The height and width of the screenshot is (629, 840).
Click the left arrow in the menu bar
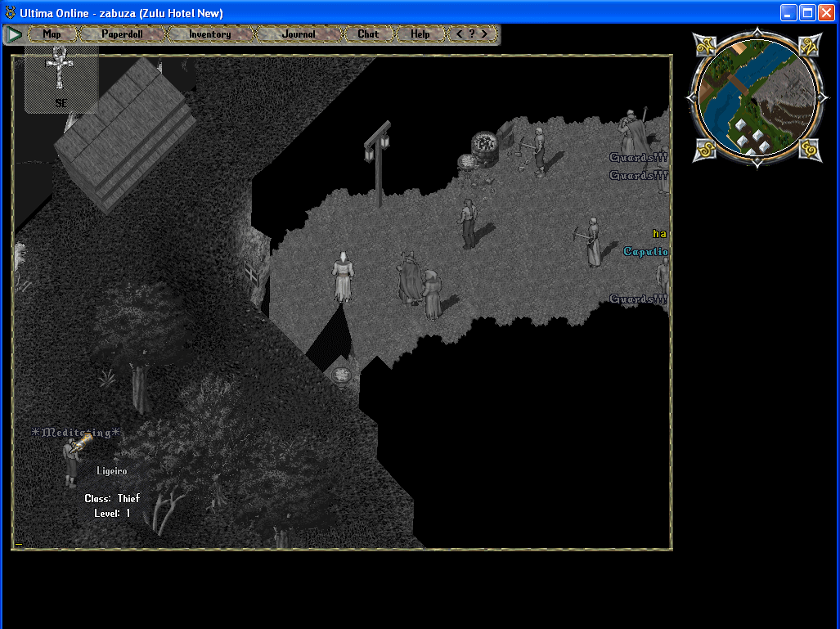tap(459, 34)
